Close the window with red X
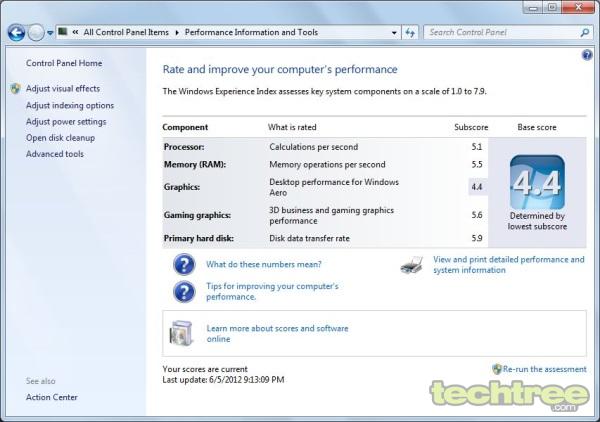This screenshot has height=422, width=600. pos(578,7)
